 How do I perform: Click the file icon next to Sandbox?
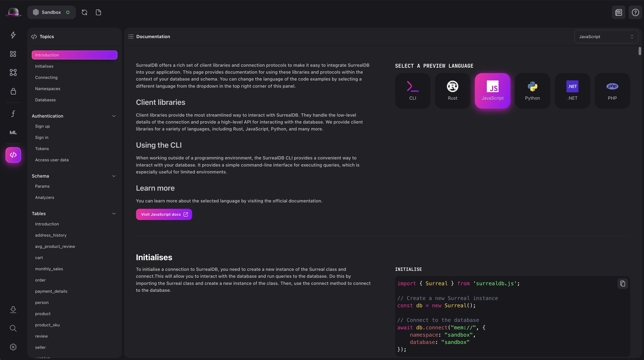[x=98, y=12]
